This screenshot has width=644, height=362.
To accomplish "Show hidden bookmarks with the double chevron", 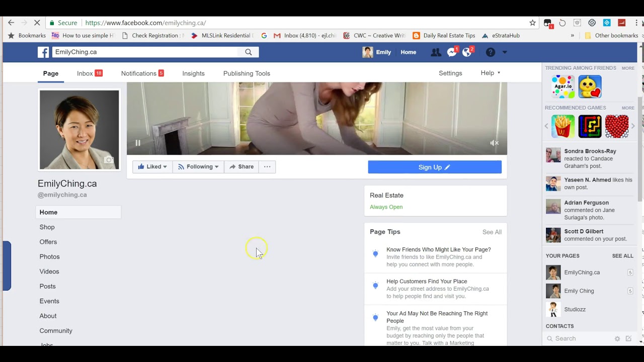I will (572, 36).
